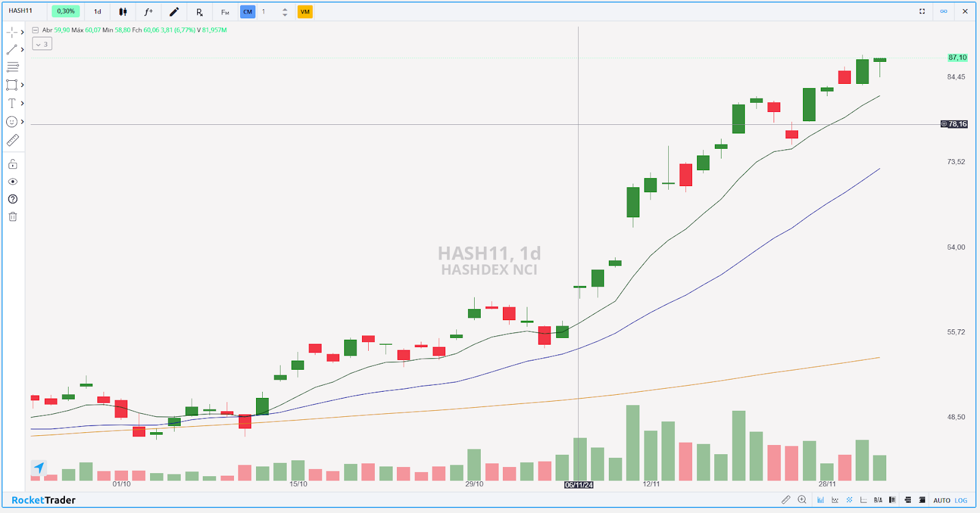
Task: Decrease the quantity stepper value
Action: [x=285, y=15]
